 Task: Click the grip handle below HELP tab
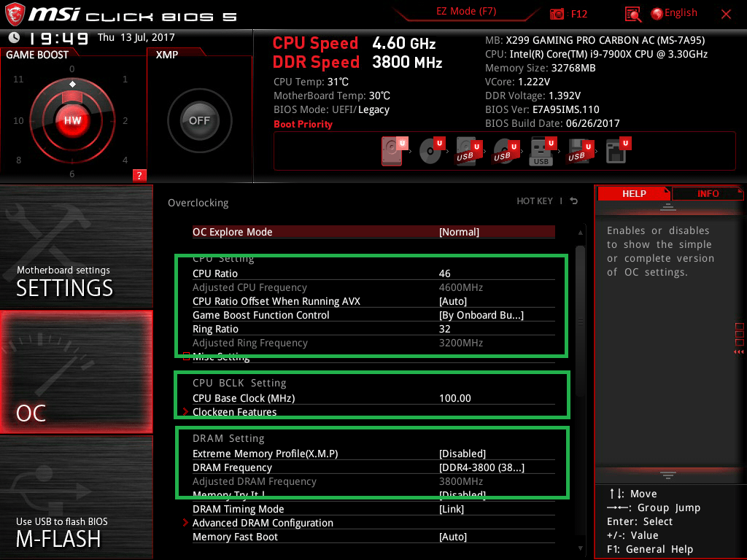pos(668,206)
